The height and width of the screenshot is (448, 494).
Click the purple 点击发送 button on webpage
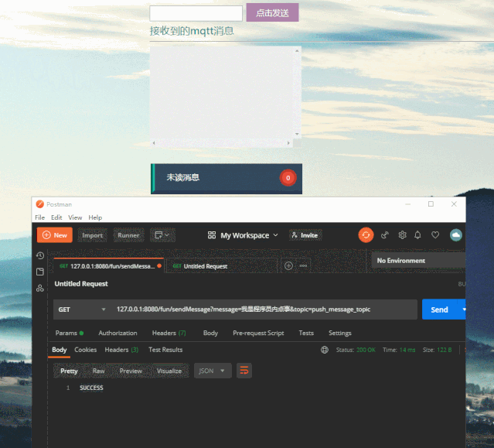pyautogui.click(x=272, y=12)
